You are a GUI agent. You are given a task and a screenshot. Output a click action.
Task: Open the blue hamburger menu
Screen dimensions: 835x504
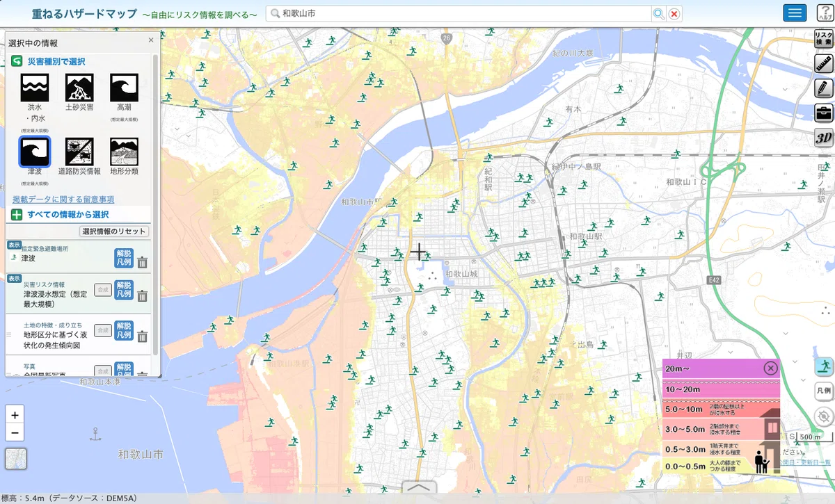pyautogui.click(x=795, y=13)
